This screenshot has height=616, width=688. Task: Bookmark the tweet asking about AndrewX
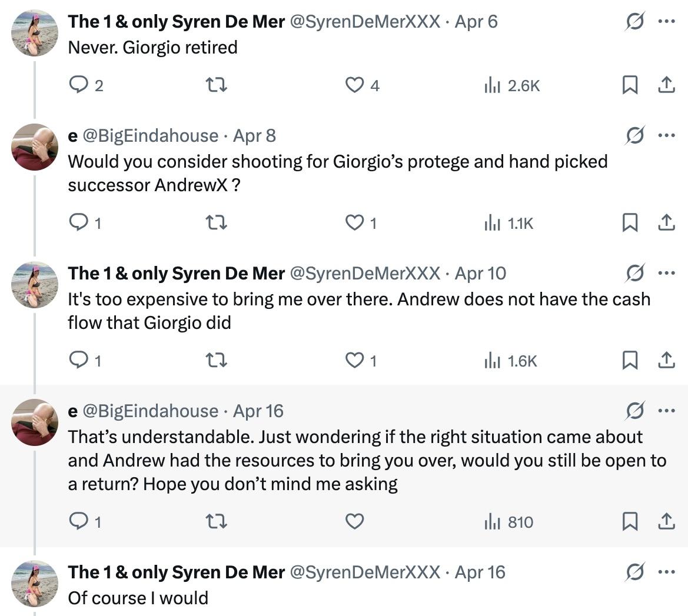tap(630, 223)
